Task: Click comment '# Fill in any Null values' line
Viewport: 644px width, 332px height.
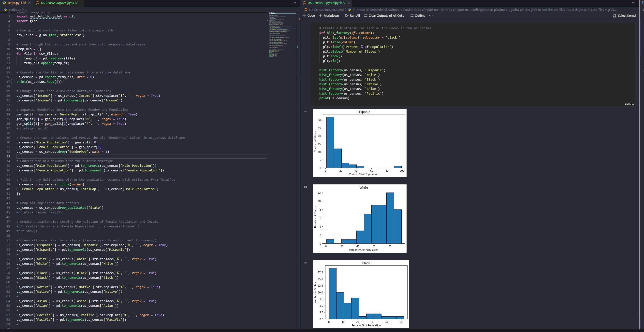Action: pyautogui.click(x=96, y=180)
